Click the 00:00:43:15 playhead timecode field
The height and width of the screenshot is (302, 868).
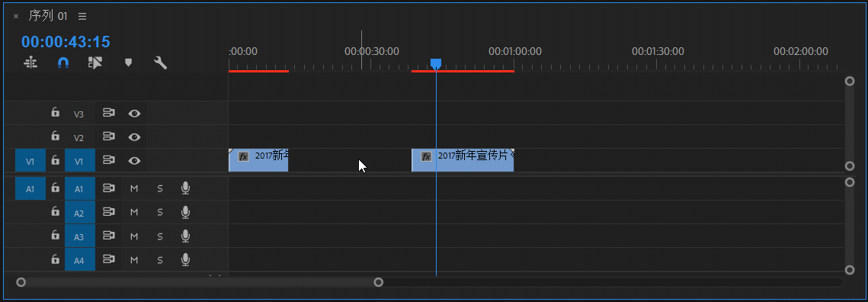point(66,42)
